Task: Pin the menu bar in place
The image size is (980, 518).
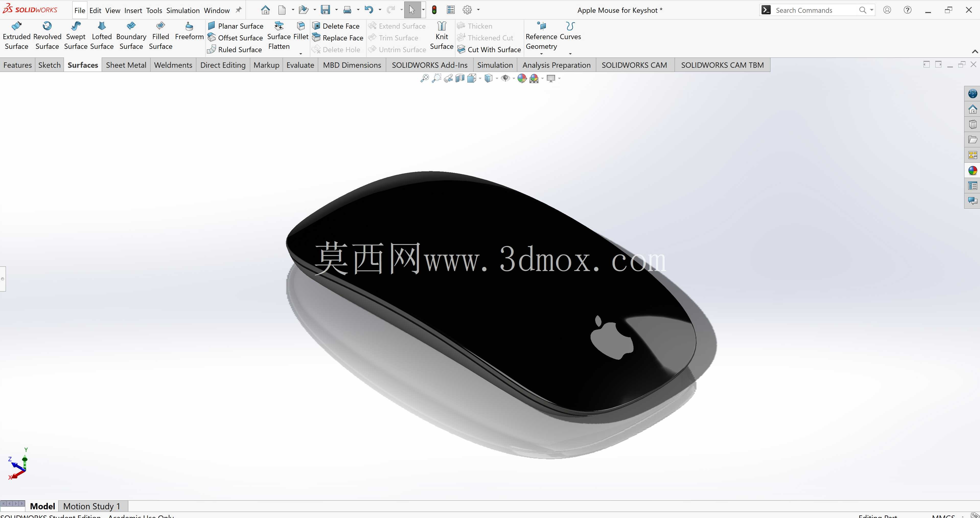Action: pyautogui.click(x=238, y=10)
